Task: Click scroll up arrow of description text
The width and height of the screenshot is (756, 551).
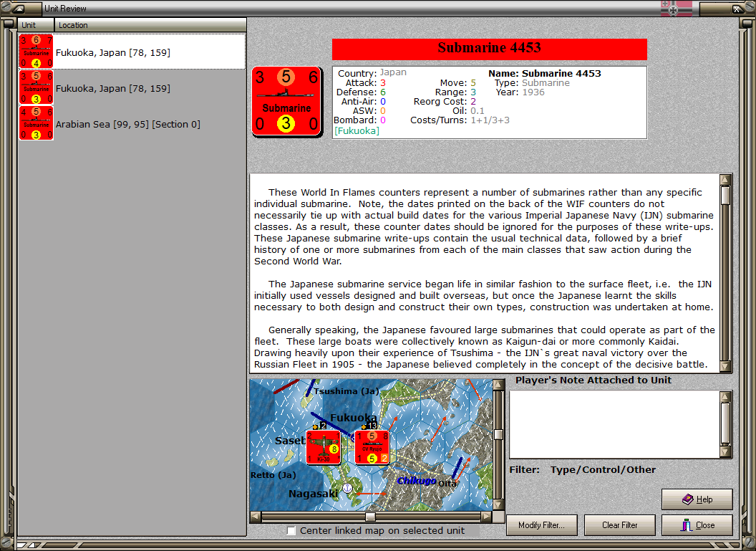Action: coord(725,180)
